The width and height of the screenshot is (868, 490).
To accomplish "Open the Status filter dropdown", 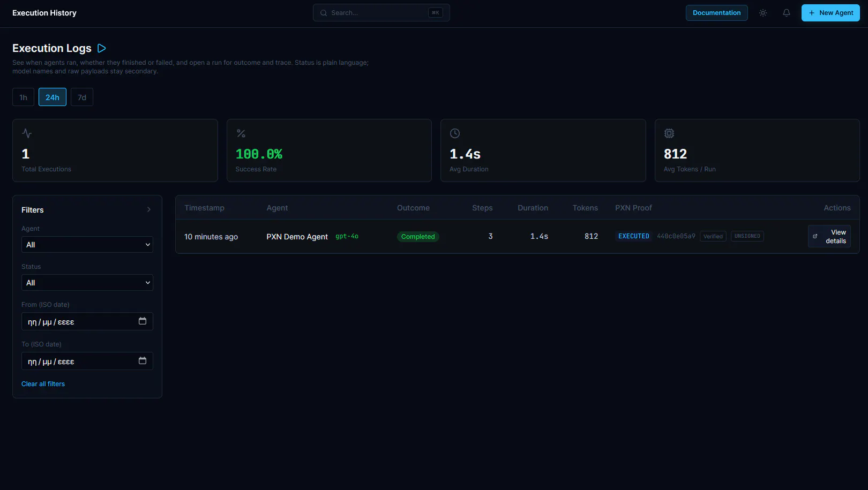I will click(x=87, y=283).
